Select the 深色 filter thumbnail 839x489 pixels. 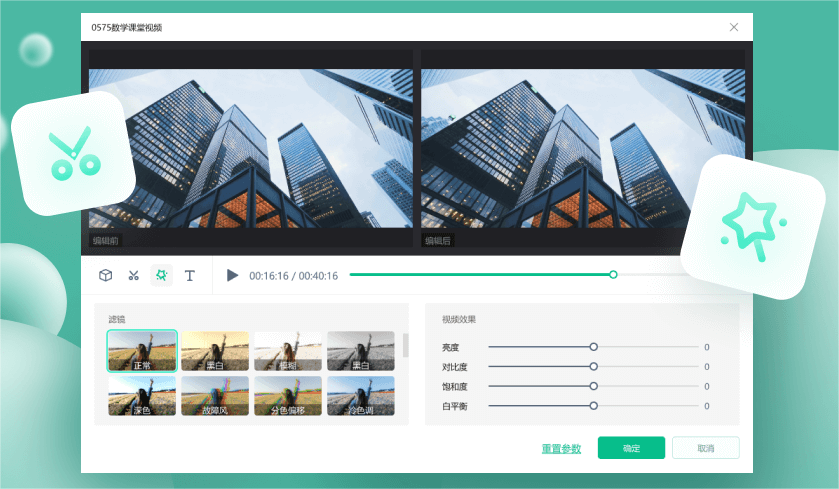(142, 396)
